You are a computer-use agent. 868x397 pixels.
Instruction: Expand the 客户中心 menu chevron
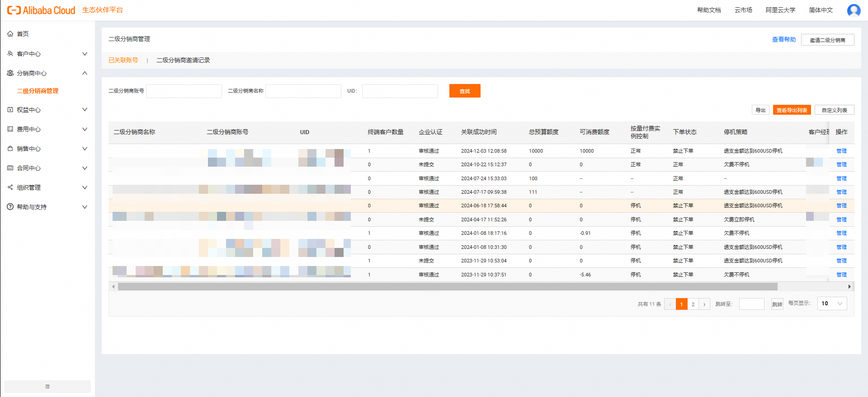point(85,54)
